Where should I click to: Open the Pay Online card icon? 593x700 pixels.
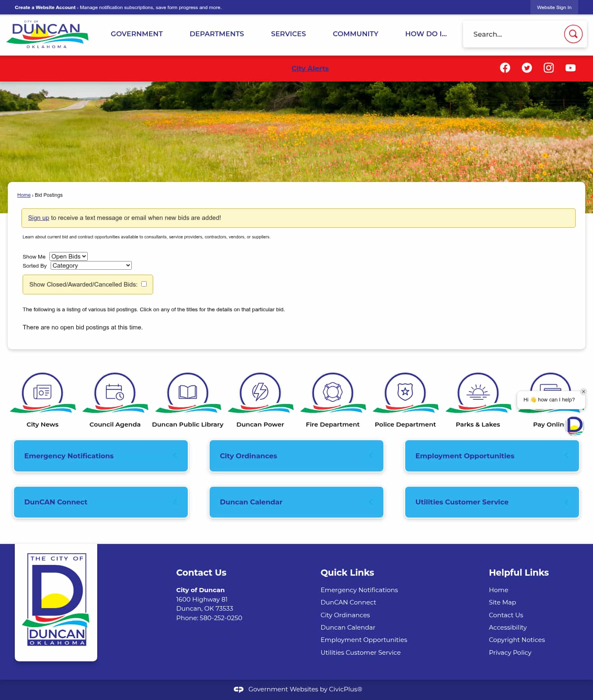click(550, 382)
